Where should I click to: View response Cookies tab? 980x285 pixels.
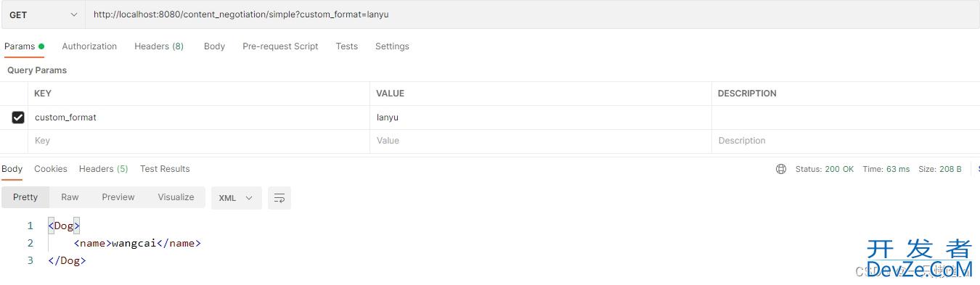click(x=51, y=169)
